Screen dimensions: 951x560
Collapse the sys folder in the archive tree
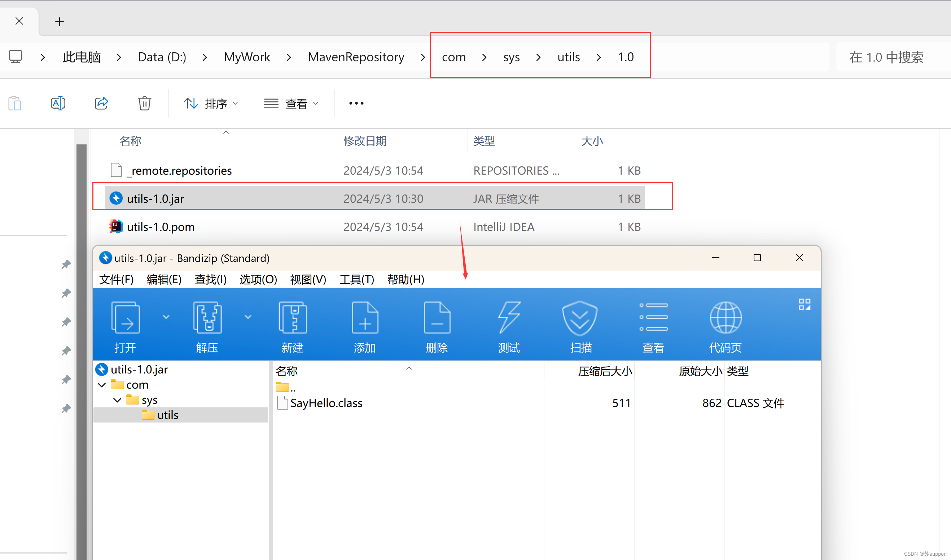pos(117,400)
